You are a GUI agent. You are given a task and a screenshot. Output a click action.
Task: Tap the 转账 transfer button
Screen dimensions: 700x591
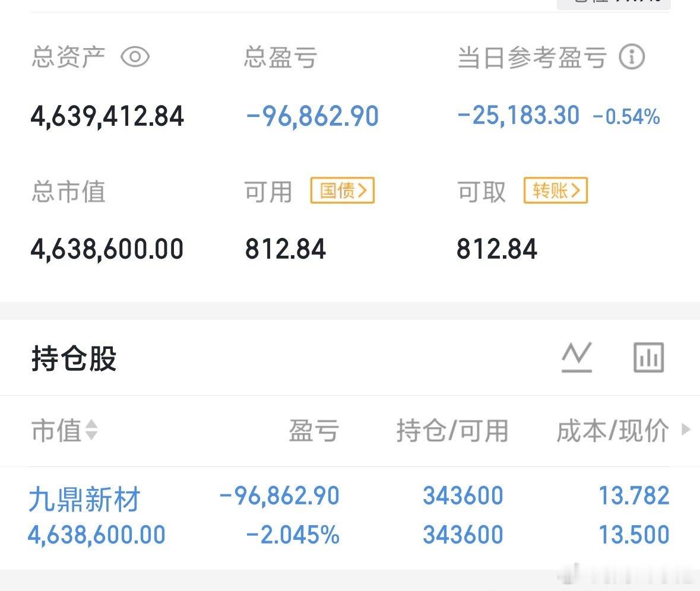555,191
